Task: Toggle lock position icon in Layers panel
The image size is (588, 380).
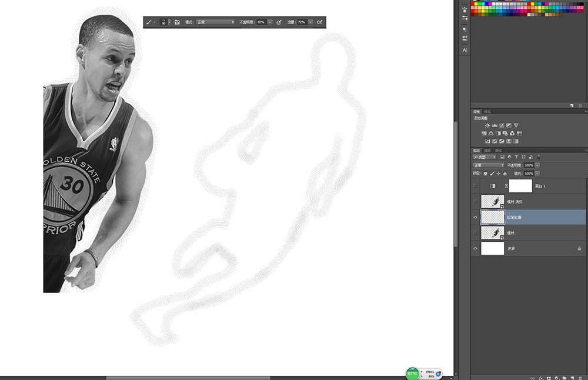Action: tap(499, 174)
